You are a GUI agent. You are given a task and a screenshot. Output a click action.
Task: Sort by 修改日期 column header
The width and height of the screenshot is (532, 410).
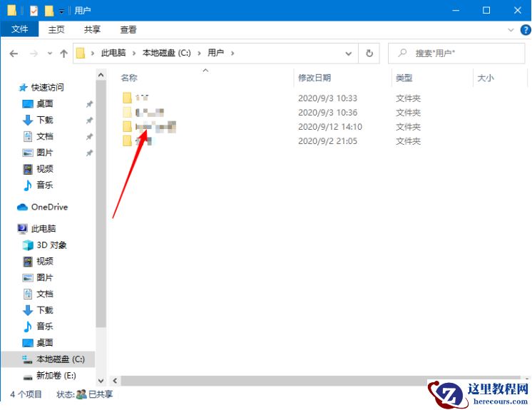point(314,78)
